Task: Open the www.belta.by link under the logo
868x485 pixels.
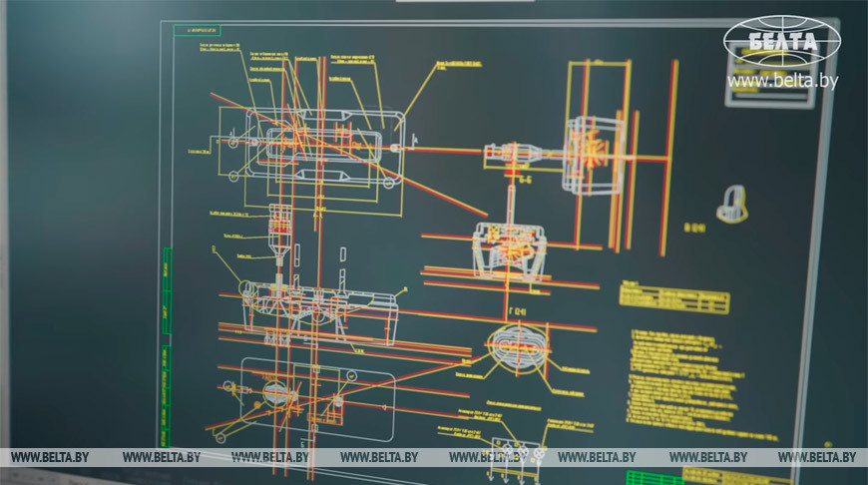Action: click(782, 81)
